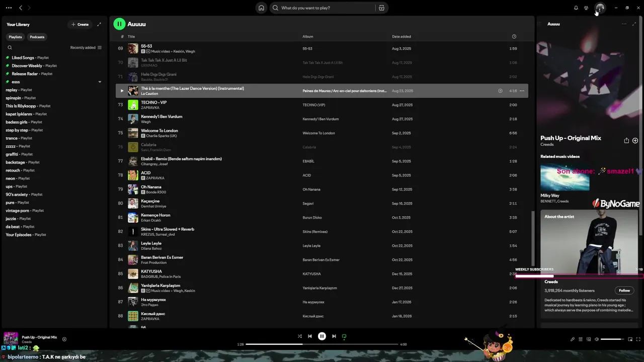The width and height of the screenshot is (644, 362).
Task: Search inside Your Library
Action: pos(10,48)
